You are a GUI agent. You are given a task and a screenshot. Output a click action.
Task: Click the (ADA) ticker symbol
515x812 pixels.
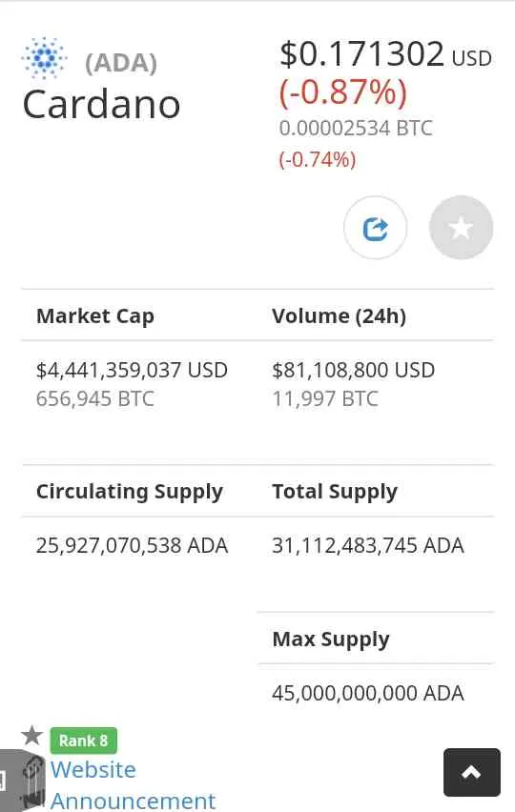(121, 63)
